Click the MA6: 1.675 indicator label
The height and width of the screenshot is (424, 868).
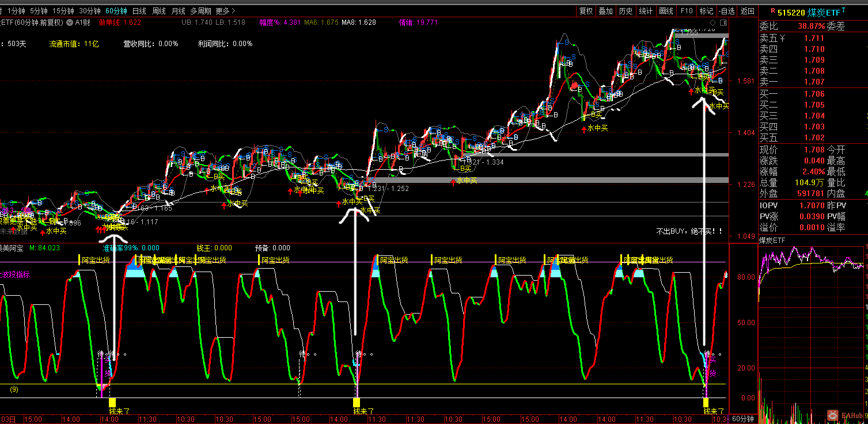click(321, 22)
